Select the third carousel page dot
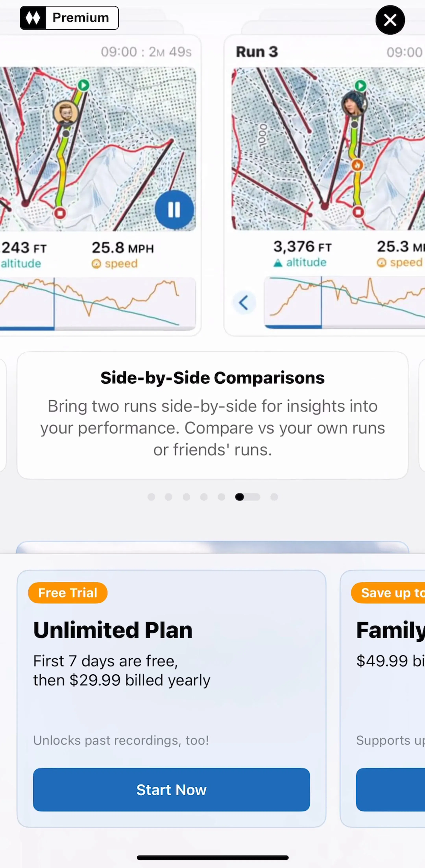Screen dimensions: 425x868 [186, 497]
